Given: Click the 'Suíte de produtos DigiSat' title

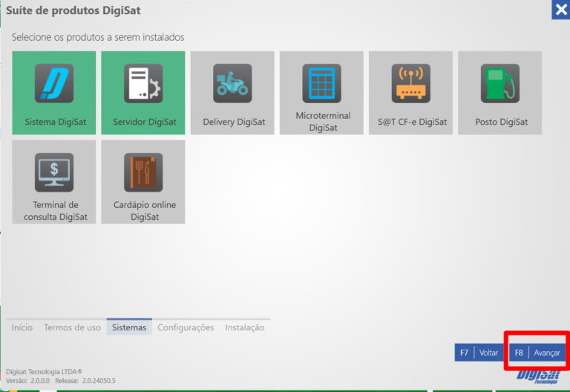Looking at the screenshot, I should tap(73, 10).
